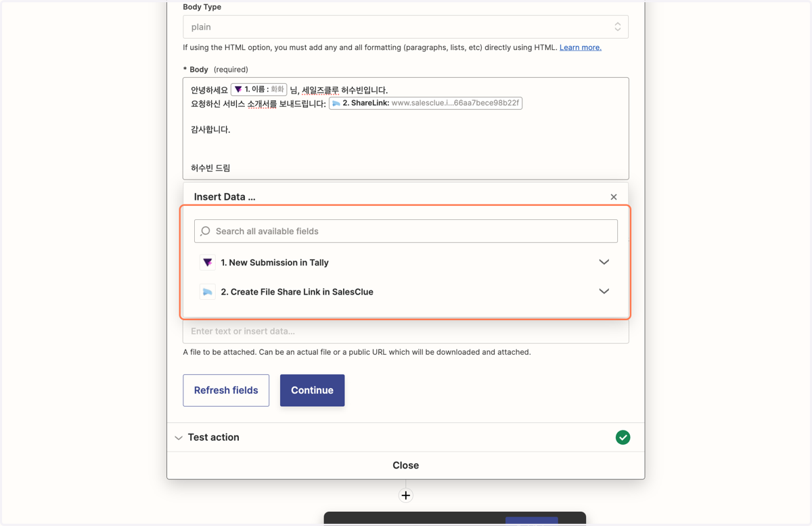Screen dimensions: 812x526
Task: Select 2. Create File Share Link in SalesClue
Action: click(406, 292)
